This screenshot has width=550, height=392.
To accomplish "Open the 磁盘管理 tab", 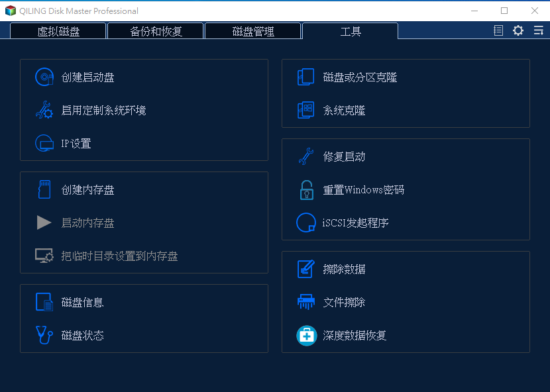I will [253, 31].
